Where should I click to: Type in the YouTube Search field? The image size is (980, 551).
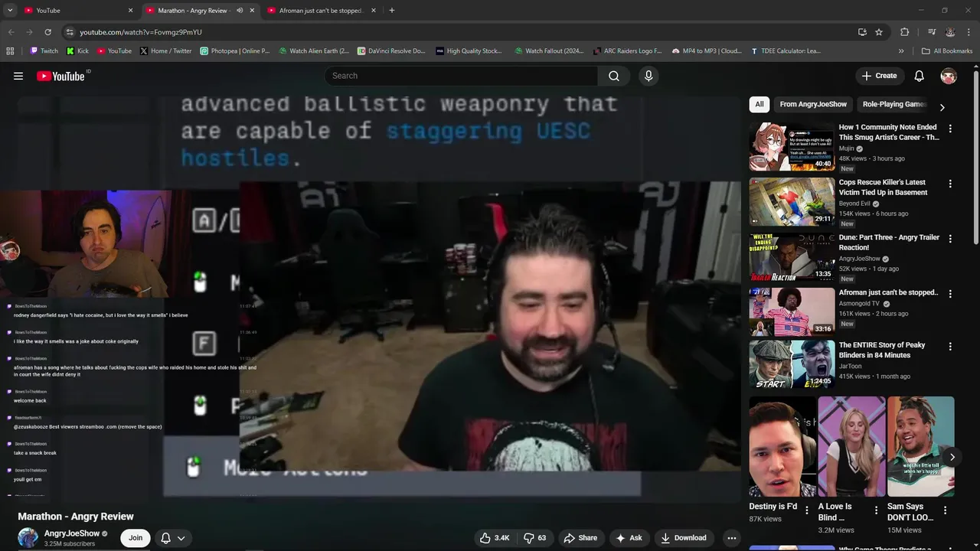pos(461,76)
